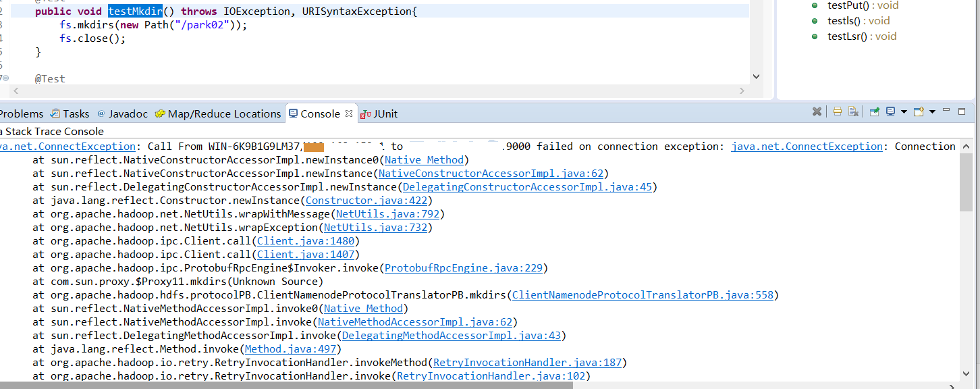Screen dimensions: 980x389
Task: Select testls() in the Outline
Action: click(x=850, y=21)
